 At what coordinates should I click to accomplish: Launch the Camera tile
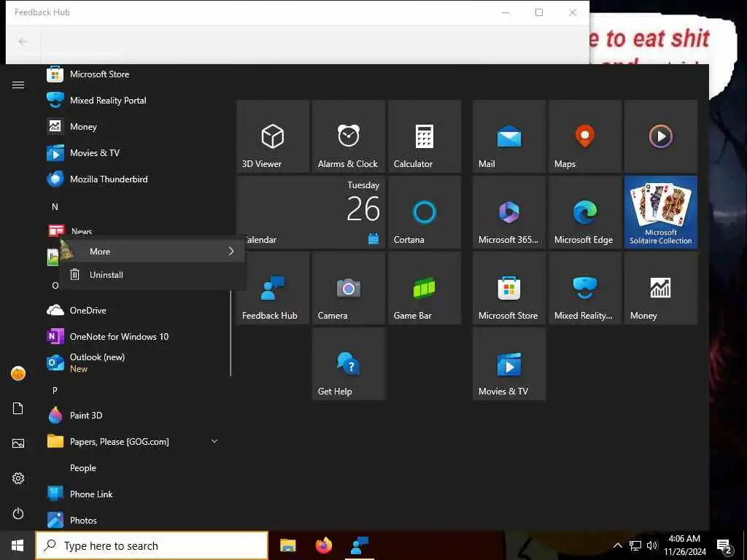(x=349, y=288)
